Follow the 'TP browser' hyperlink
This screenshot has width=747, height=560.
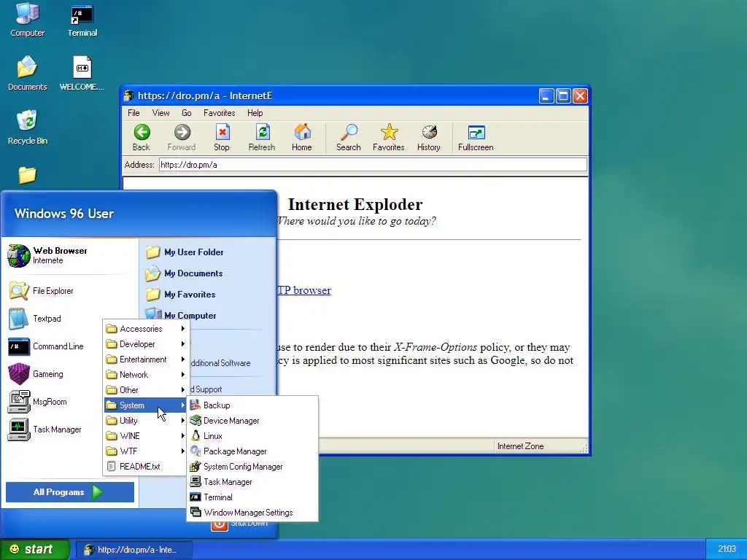303,290
